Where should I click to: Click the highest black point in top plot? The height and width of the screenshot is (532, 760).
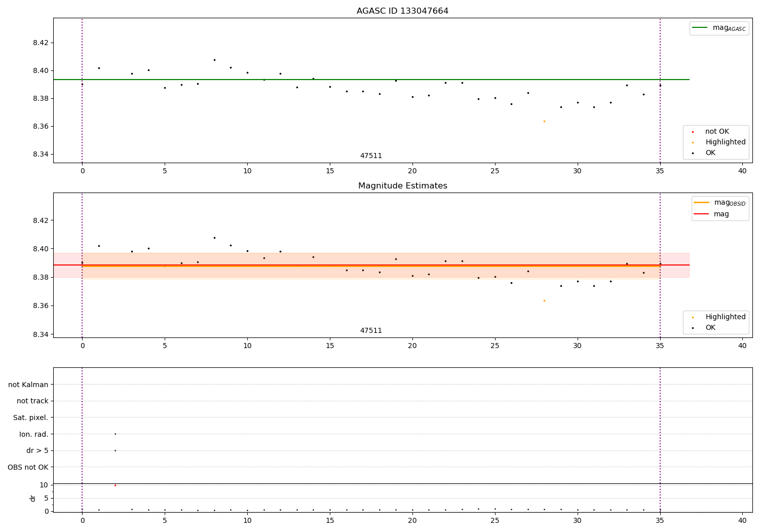point(214,60)
